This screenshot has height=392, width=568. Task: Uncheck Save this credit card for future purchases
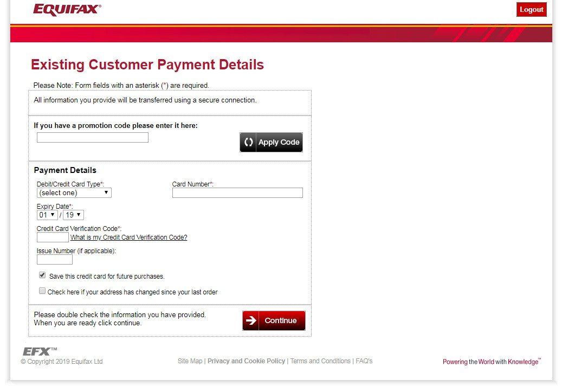42,275
